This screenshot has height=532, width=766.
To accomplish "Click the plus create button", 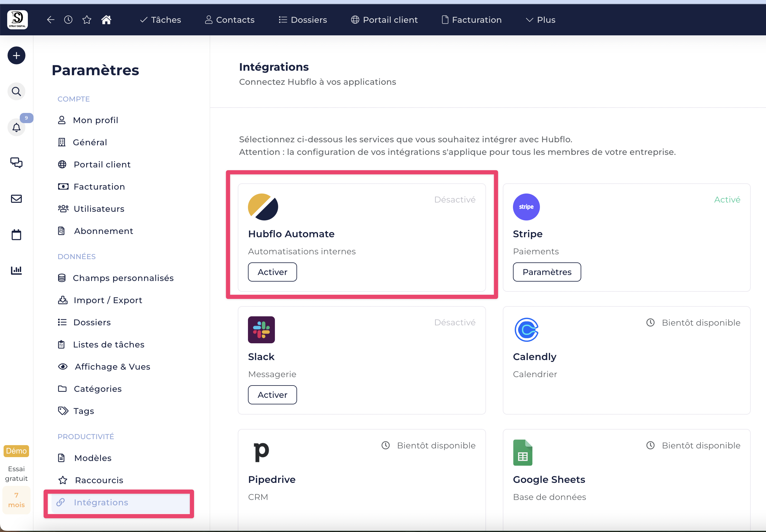I will tap(16, 55).
